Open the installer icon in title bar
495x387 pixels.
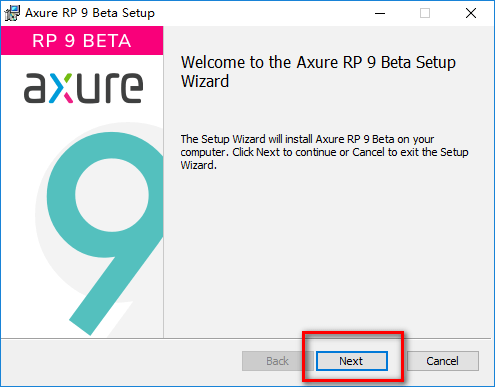click(x=12, y=13)
